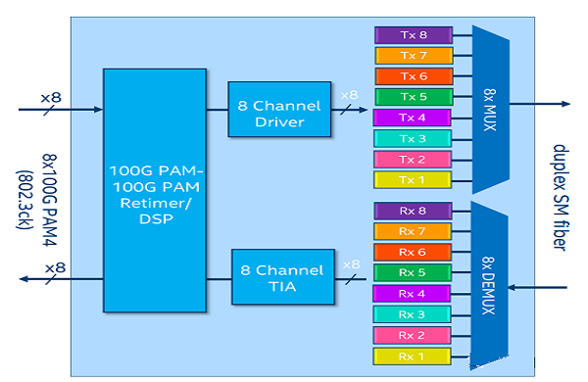Click the yellow Tx 1 block
Screen dimensions: 588x382
[x=413, y=180]
